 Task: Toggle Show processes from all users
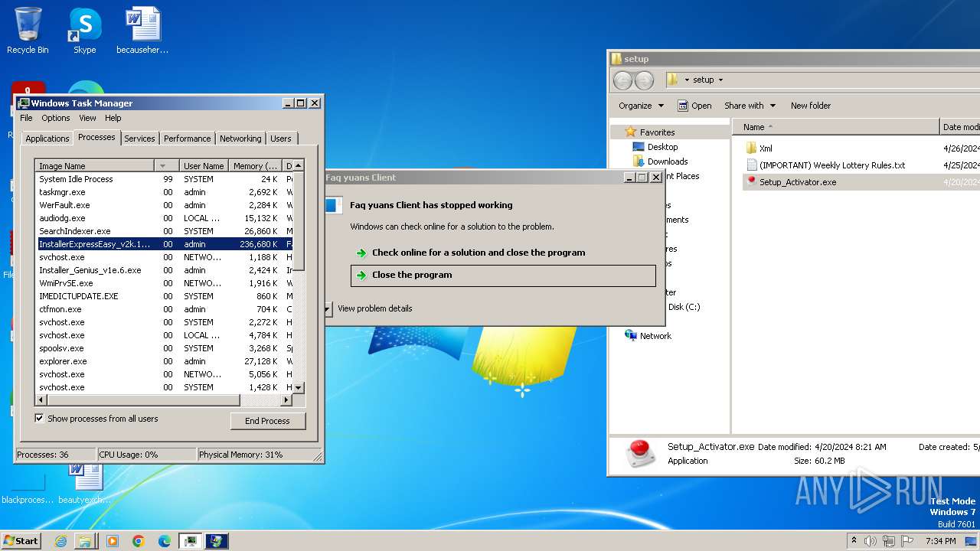coord(39,419)
